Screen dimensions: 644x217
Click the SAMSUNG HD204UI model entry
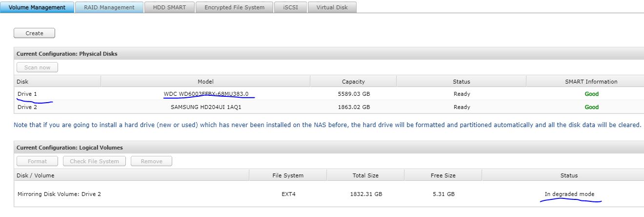click(206, 107)
